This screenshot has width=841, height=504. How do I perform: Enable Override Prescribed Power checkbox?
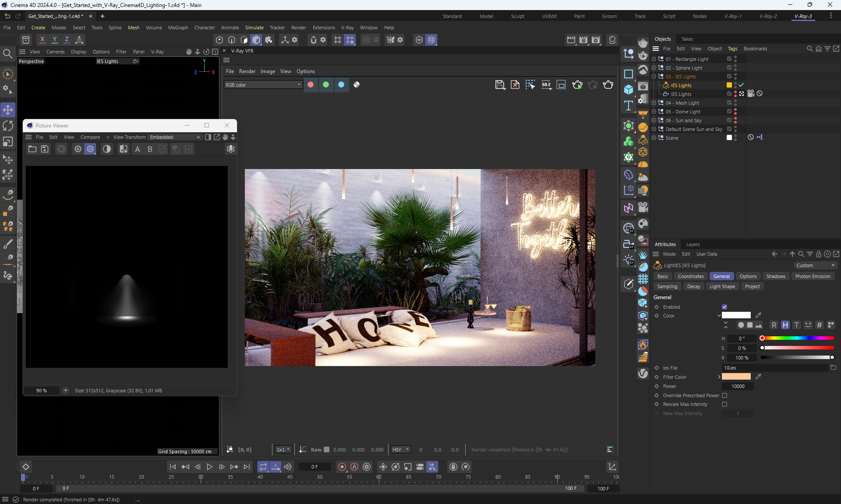coord(724,395)
